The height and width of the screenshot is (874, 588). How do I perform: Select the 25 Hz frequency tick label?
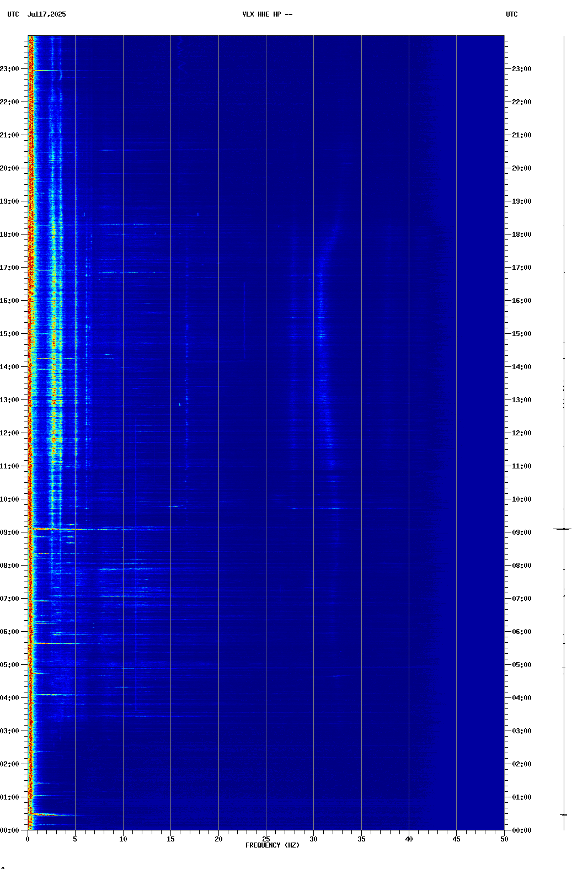click(266, 839)
